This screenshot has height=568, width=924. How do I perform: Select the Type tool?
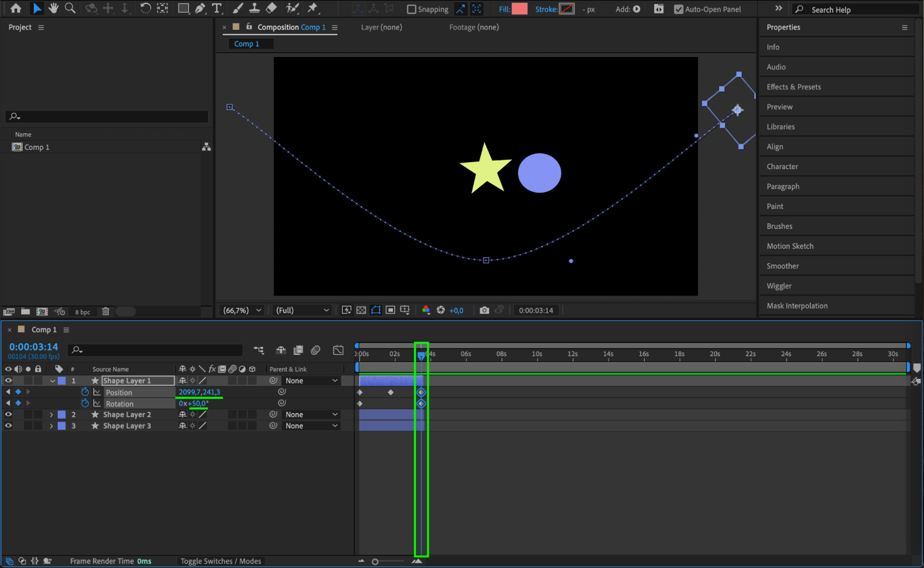(x=216, y=8)
